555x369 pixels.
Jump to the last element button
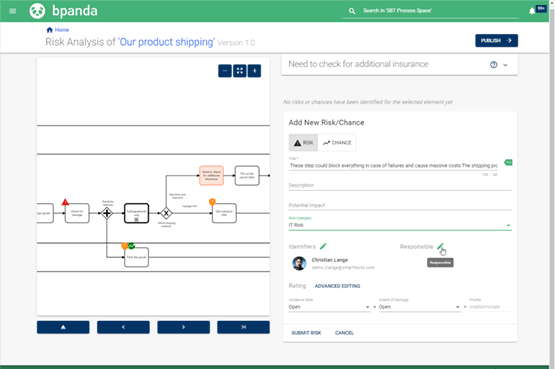[243, 327]
